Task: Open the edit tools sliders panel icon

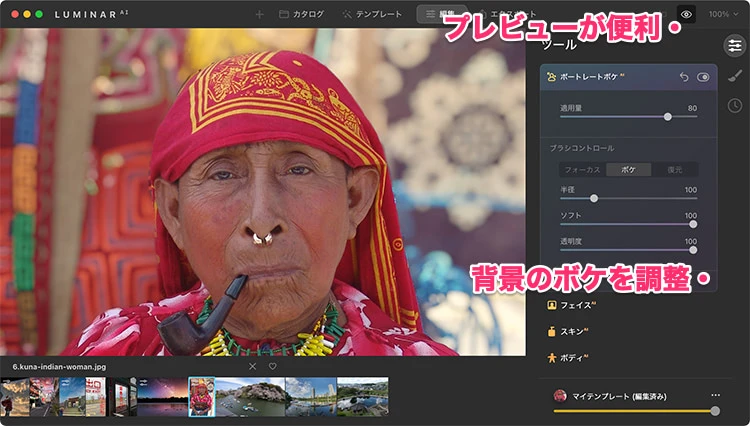Action: point(734,45)
